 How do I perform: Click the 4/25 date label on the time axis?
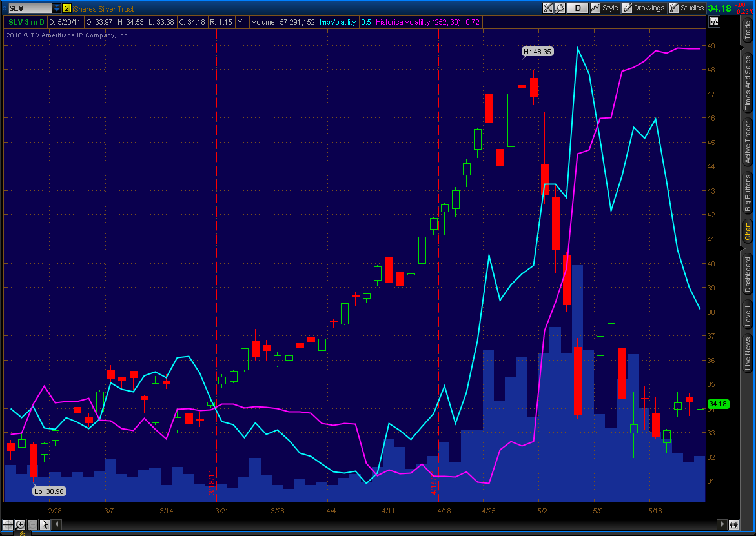pos(489,511)
